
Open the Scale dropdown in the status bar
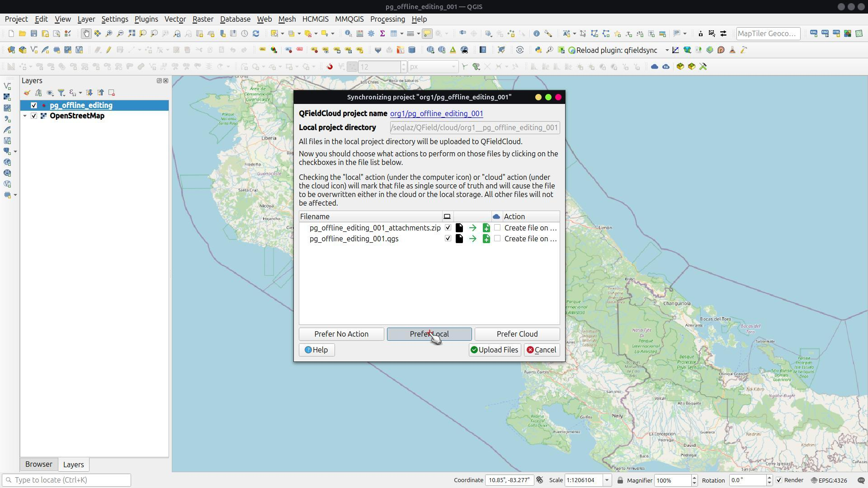pyautogui.click(x=607, y=480)
